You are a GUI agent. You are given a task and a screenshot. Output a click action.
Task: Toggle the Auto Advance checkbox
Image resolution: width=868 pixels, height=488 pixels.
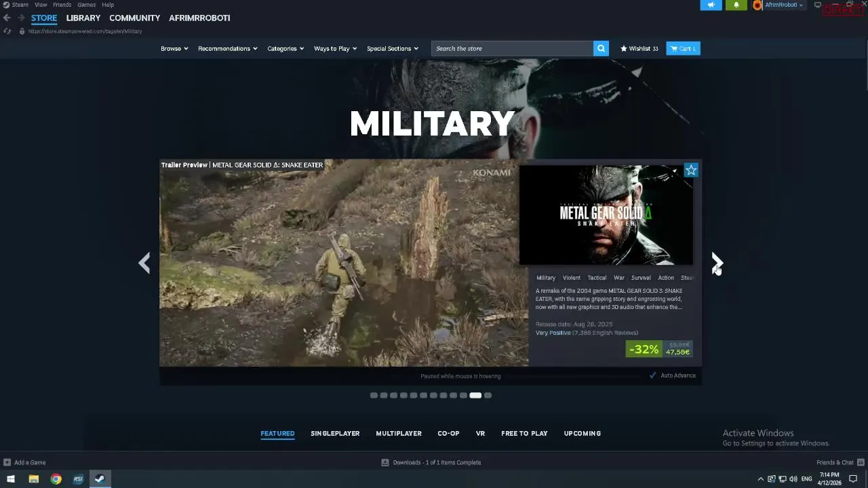pos(653,375)
